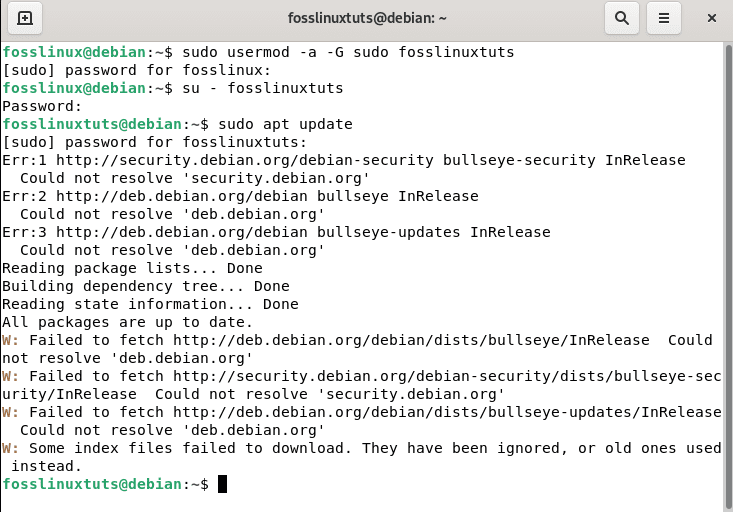The height and width of the screenshot is (512, 733).
Task: Open a new terminal tab
Action: (24, 18)
